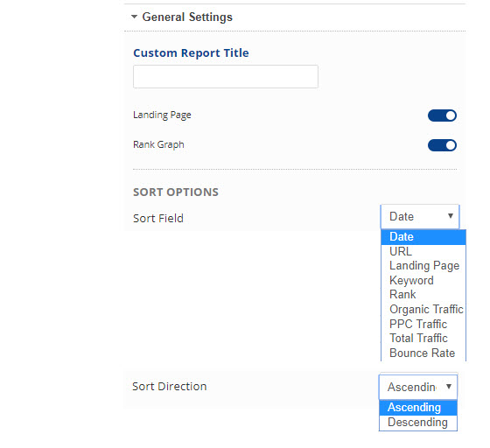Pick Keyword from the sort field list

click(423, 280)
